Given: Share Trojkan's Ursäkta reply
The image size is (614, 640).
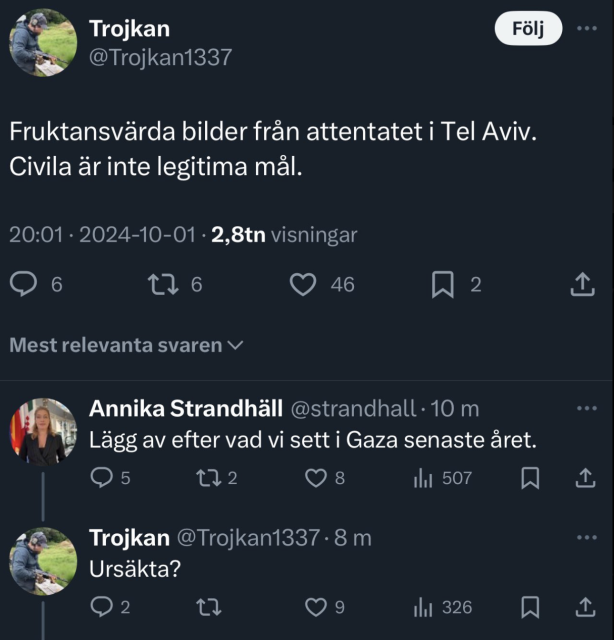Looking at the screenshot, I should (584, 607).
